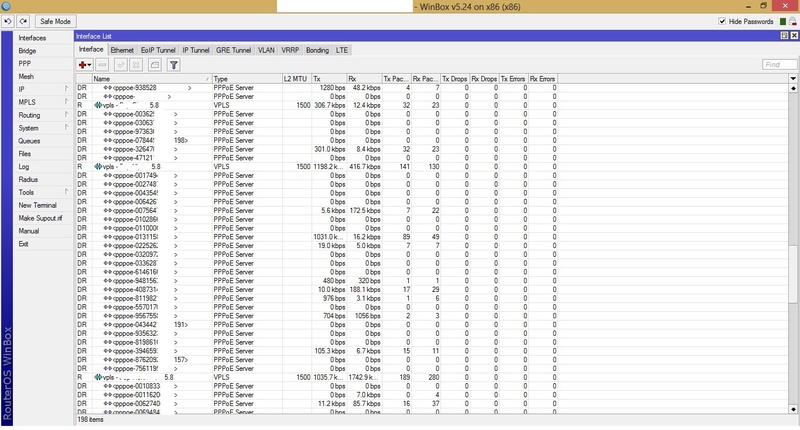
Task: Switch to the EoIP Tunnel tab
Action: tap(158, 50)
